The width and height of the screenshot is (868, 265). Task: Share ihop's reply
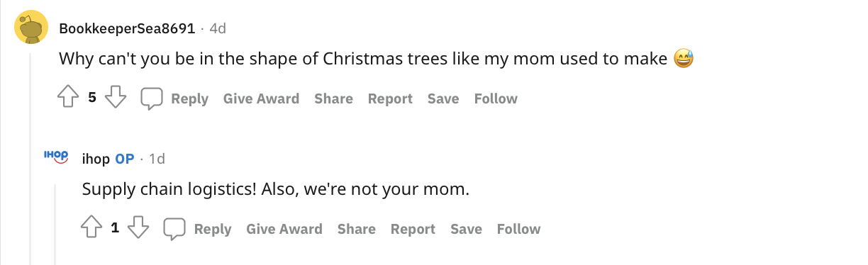[356, 228]
